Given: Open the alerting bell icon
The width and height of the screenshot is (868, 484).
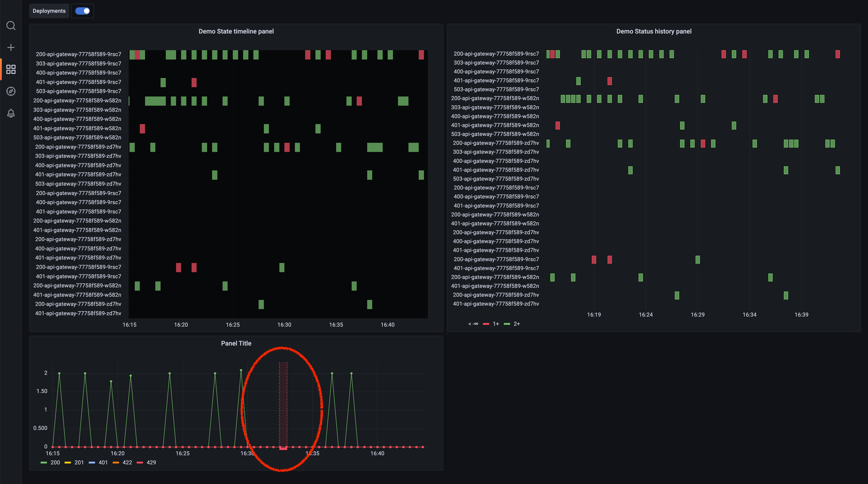Looking at the screenshot, I should 11,113.
